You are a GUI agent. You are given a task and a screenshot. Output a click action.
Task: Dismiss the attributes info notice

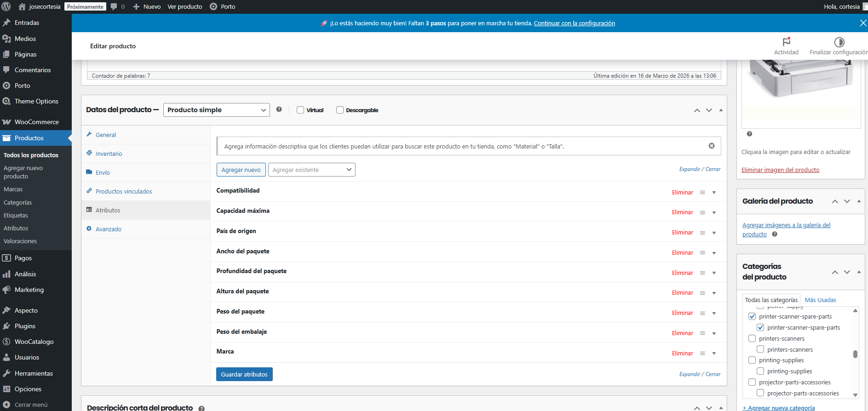pos(712,146)
